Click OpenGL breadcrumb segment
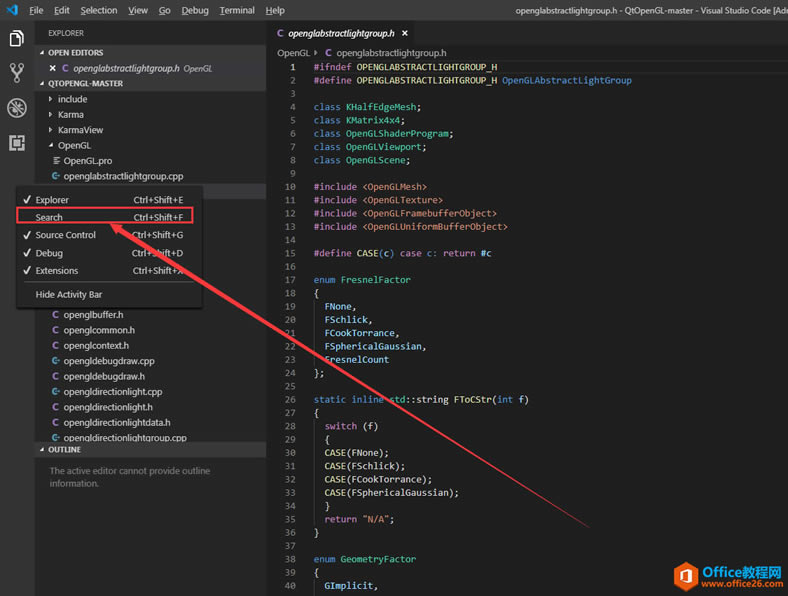The image size is (788, 596). coord(293,53)
